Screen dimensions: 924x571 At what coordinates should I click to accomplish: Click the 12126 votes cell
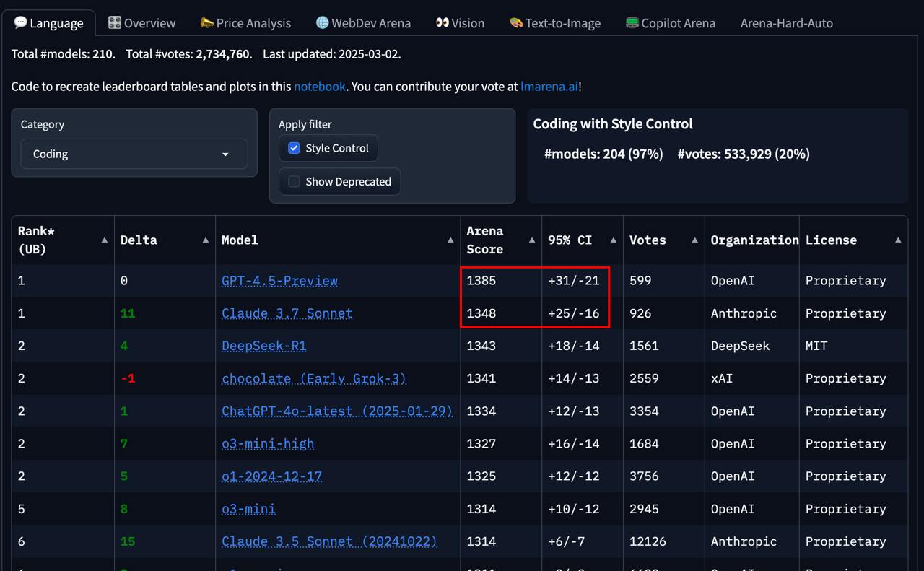click(x=663, y=541)
